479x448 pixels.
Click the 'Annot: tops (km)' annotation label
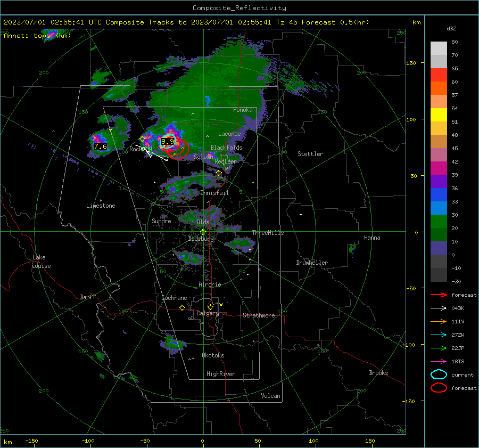[x=37, y=36]
